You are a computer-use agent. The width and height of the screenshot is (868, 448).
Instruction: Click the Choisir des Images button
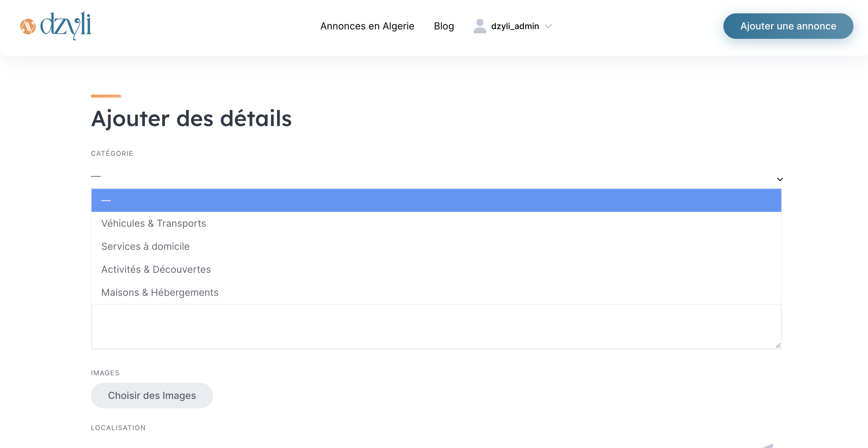(x=152, y=396)
